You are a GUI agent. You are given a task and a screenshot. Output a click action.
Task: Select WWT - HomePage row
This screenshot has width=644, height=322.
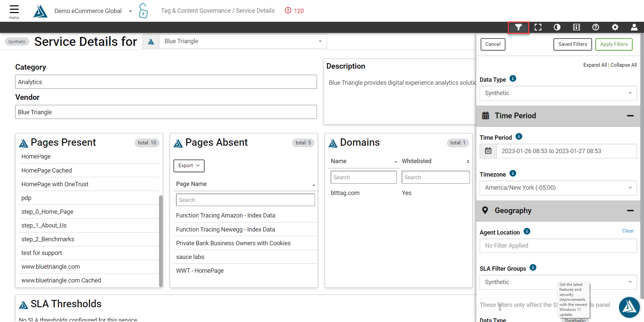pyautogui.click(x=245, y=271)
